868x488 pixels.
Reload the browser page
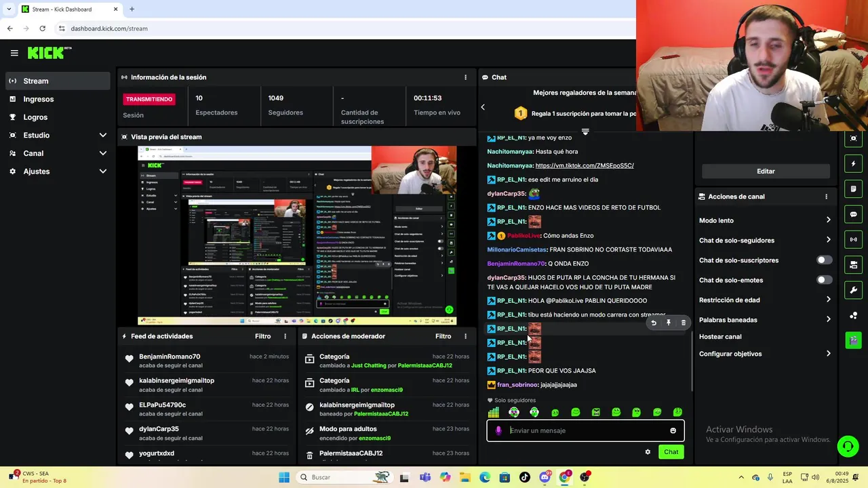tap(42, 28)
